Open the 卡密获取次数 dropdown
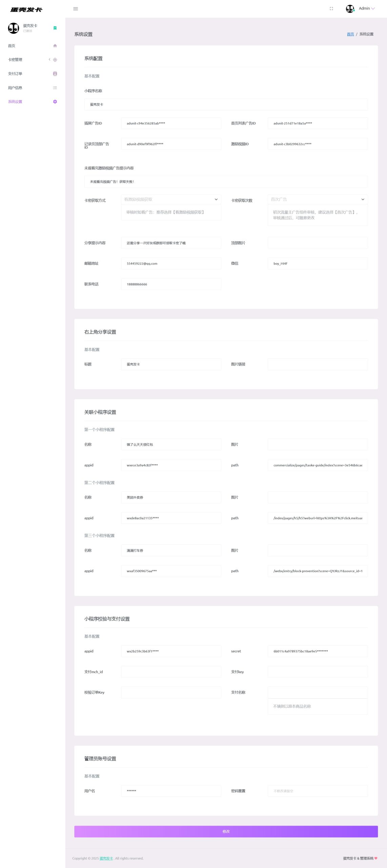 [318, 199]
